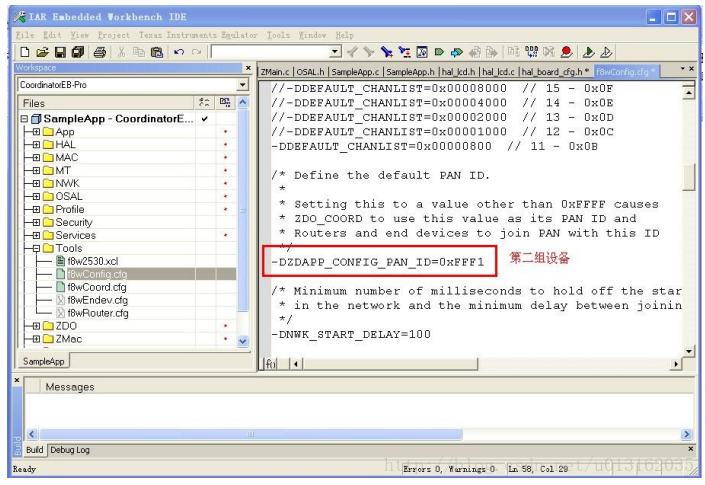This screenshot has height=485, width=705.
Task: Switch to the ZMain.c tab
Action: (x=275, y=72)
